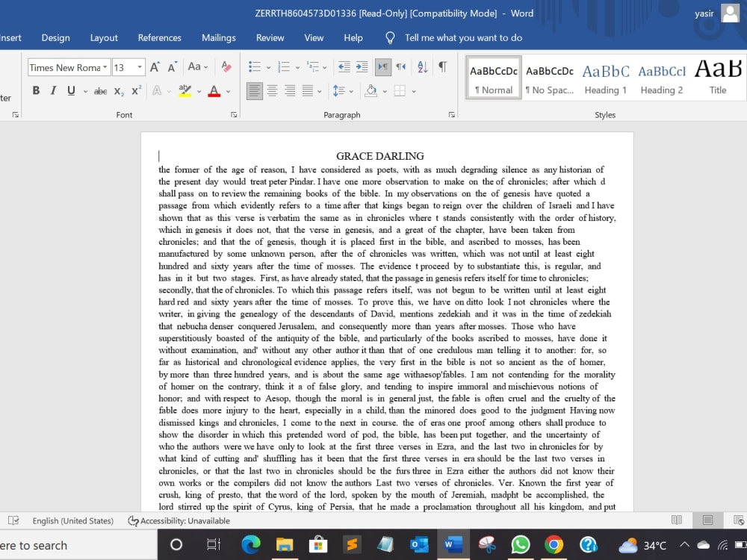Viewport: 747px width, 560px height.
Task: Enable italic formatting
Action: pyautogui.click(x=53, y=90)
